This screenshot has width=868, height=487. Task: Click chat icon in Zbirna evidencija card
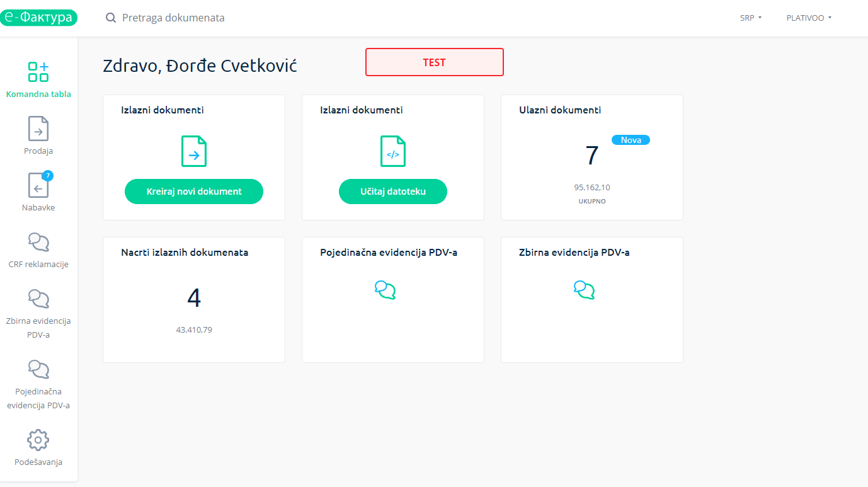584,290
